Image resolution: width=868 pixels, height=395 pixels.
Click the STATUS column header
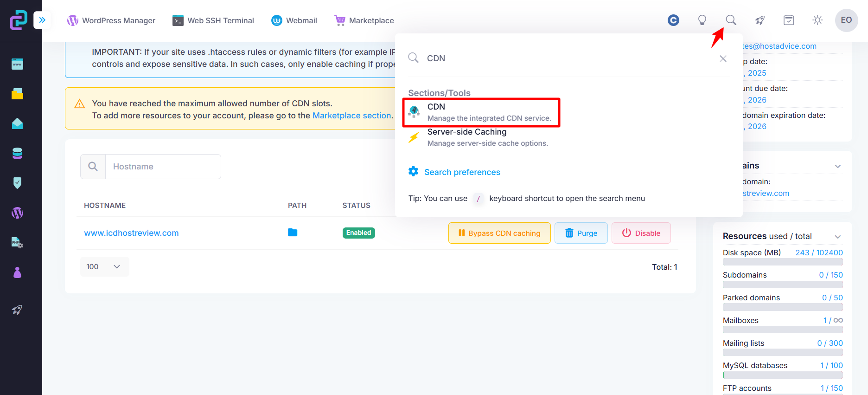click(357, 206)
